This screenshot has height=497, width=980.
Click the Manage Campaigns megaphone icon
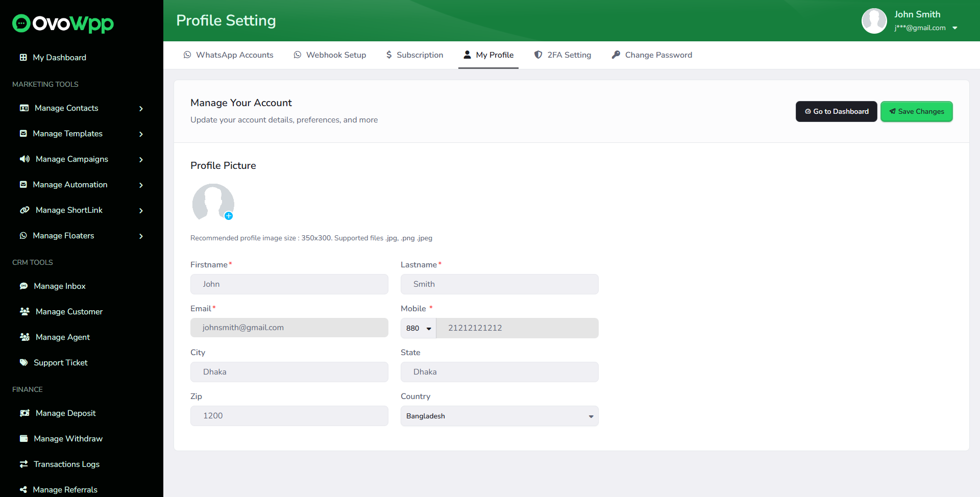point(24,159)
